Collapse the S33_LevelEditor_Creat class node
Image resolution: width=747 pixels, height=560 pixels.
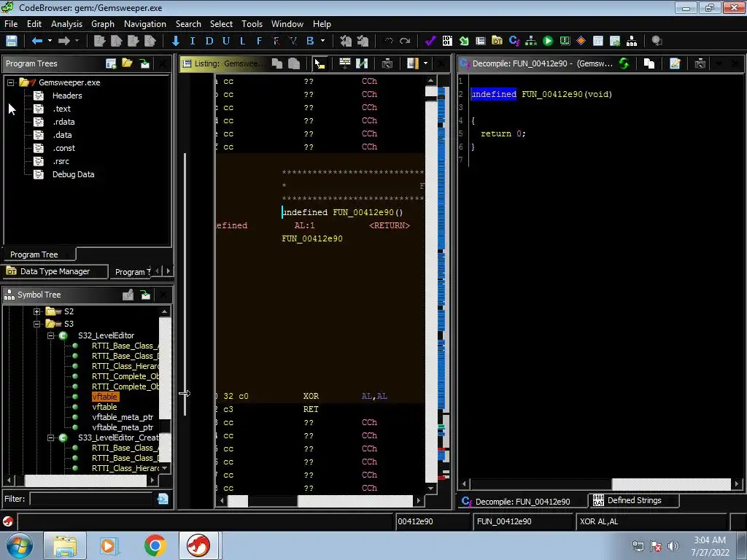50,437
